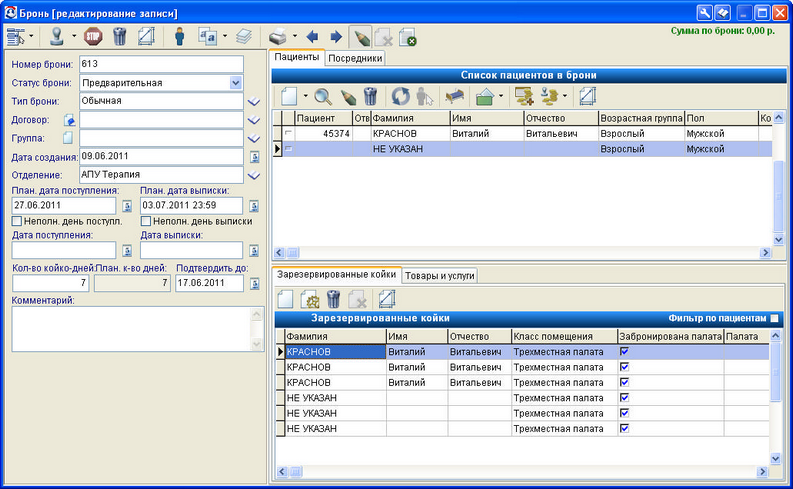
Task: Open calendar for План. дата поступления
Action: tap(127, 206)
